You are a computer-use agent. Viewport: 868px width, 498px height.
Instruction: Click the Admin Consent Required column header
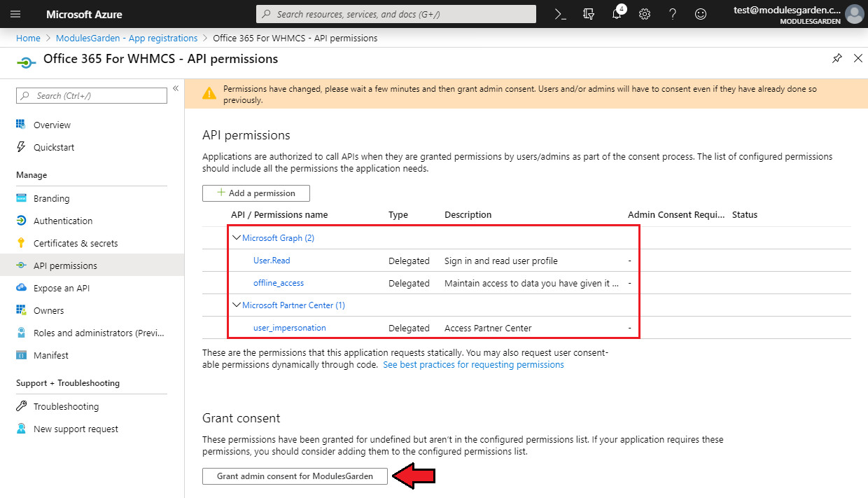tap(677, 215)
